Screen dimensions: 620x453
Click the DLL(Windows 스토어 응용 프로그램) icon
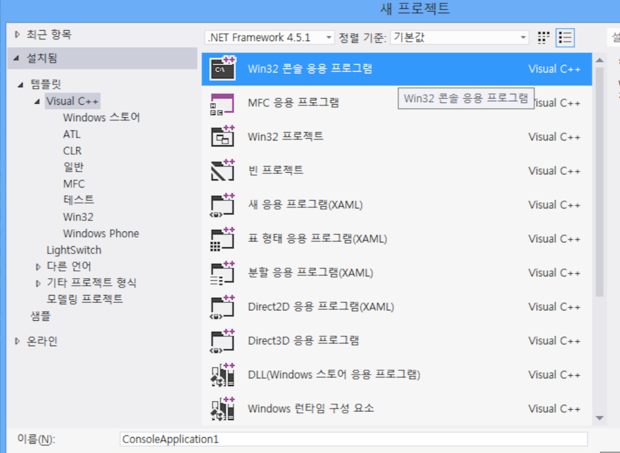tap(223, 375)
